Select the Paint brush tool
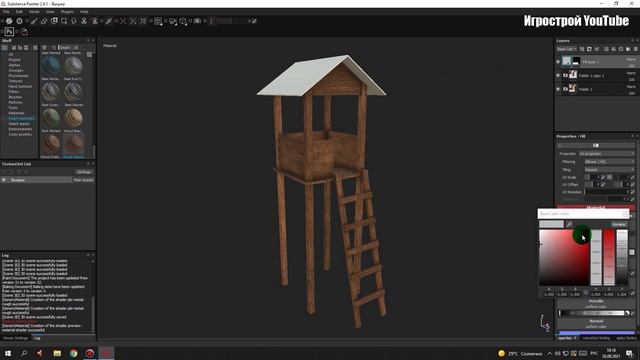This screenshot has height=360, width=640. 34,21
